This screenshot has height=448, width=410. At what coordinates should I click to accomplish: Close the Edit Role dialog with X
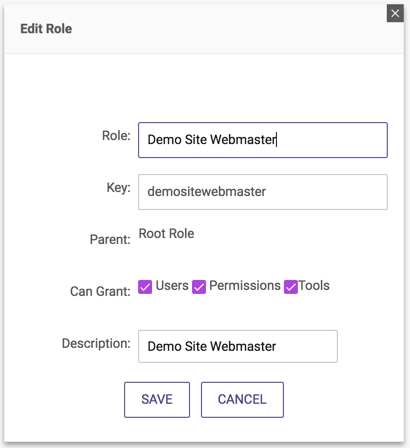pyautogui.click(x=395, y=13)
